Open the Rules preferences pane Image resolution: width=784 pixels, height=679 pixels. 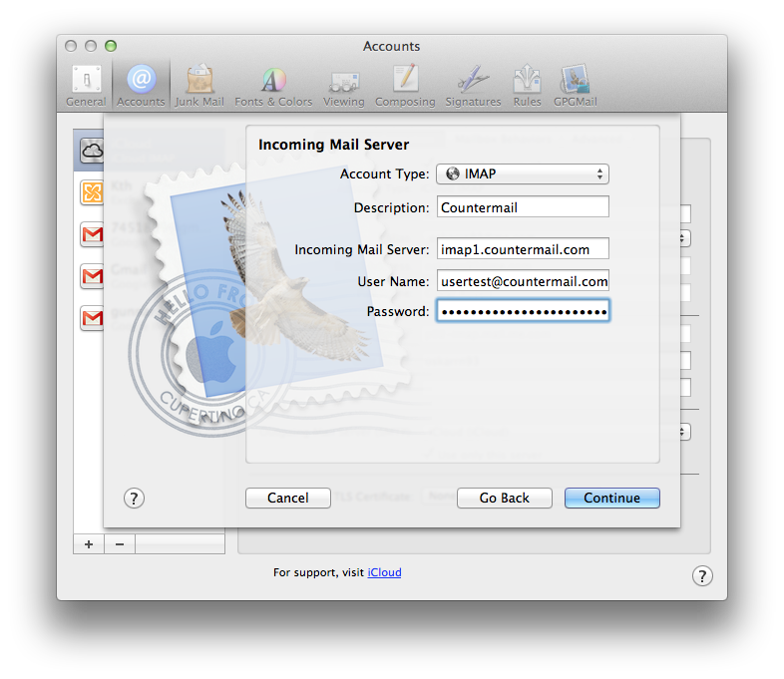pos(527,86)
